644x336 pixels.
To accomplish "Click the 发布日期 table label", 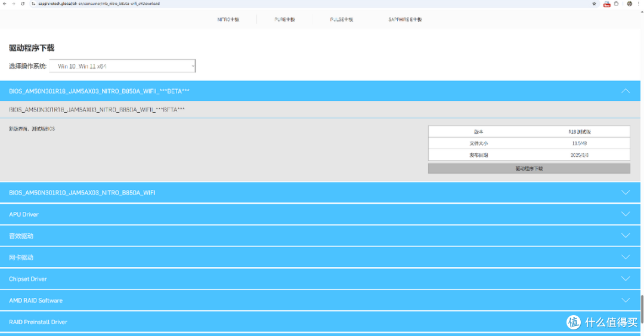I will coord(478,155).
